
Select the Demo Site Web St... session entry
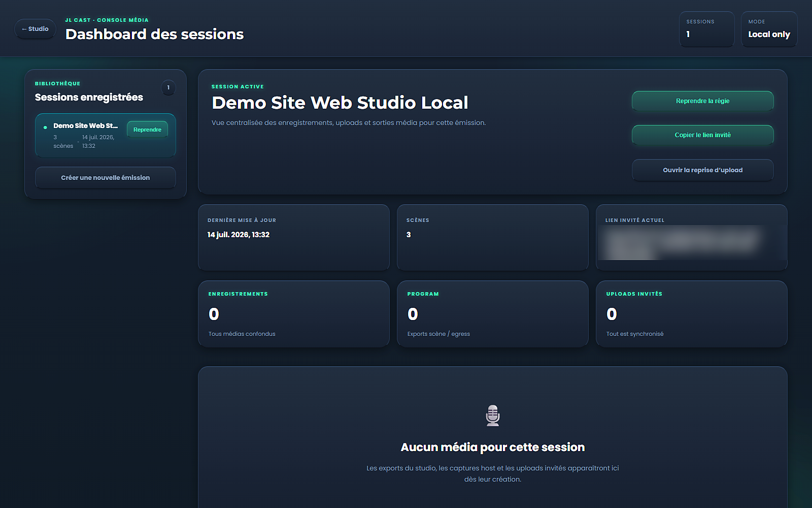106,136
